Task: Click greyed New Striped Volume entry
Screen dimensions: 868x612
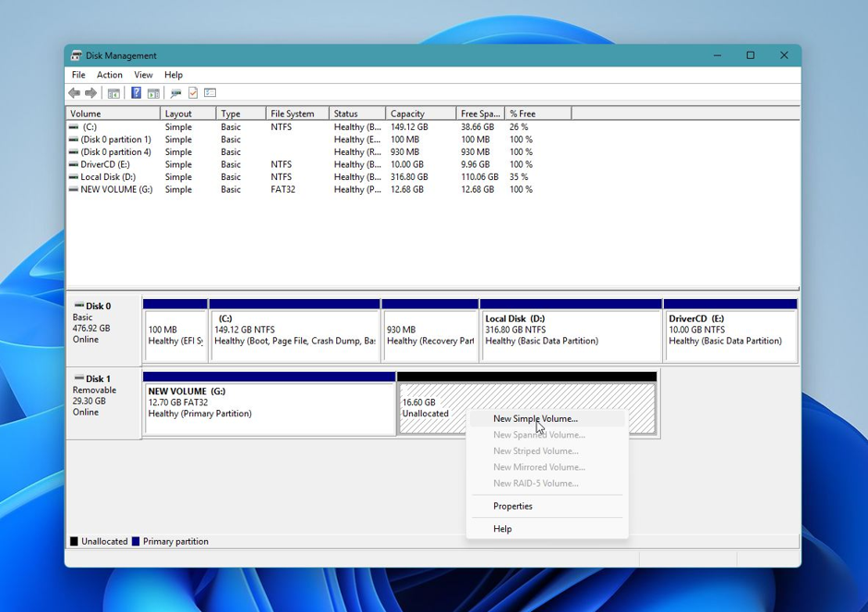Action: [x=548, y=451]
